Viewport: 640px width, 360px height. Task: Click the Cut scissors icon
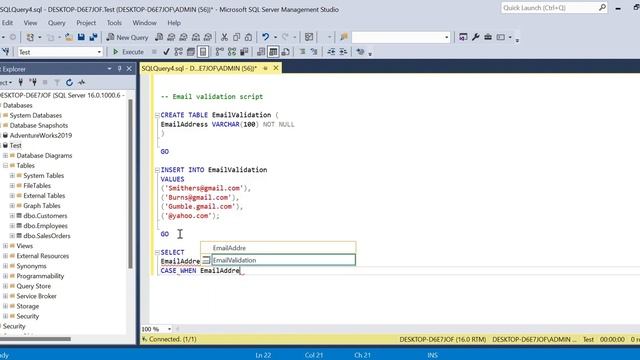pyautogui.click(x=224, y=37)
